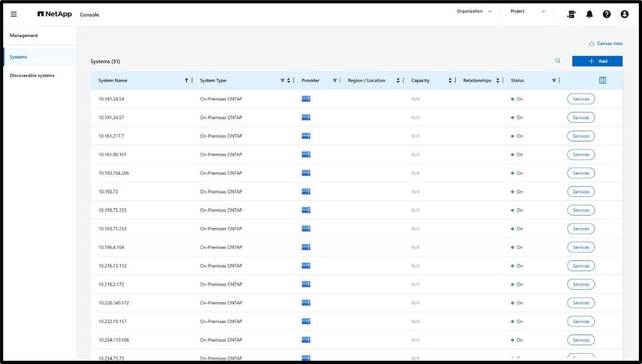Viewport: 642px width, 364px height.
Task: Click the NetApp logo
Action: tap(55, 14)
